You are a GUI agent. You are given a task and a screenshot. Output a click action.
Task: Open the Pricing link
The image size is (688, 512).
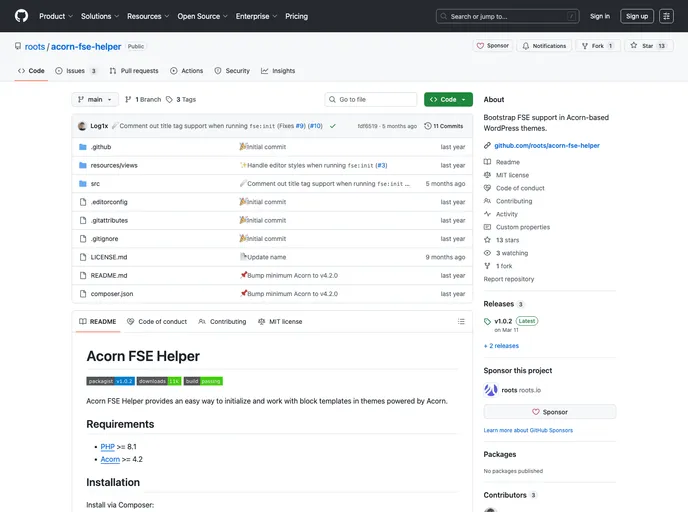(297, 16)
